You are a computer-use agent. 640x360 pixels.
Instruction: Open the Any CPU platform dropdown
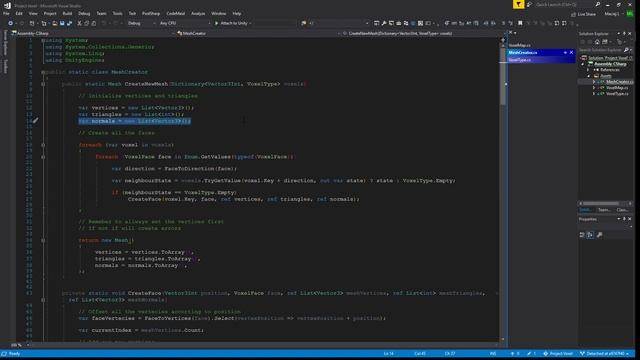(x=184, y=23)
